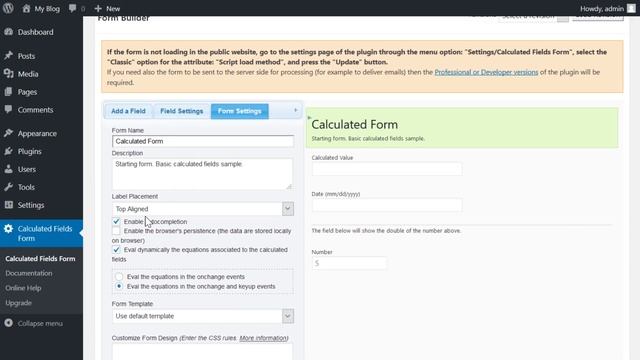
Task: Open the Calculated Fields Form submenu item
Action: click(40, 258)
